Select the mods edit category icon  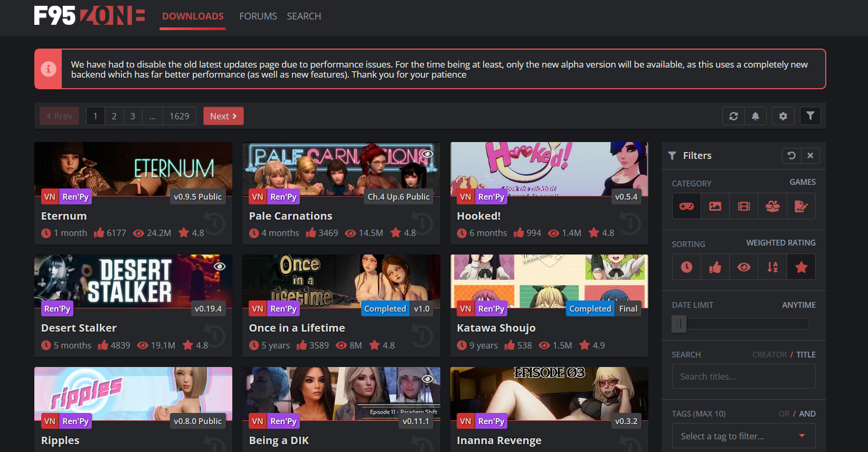tap(801, 206)
